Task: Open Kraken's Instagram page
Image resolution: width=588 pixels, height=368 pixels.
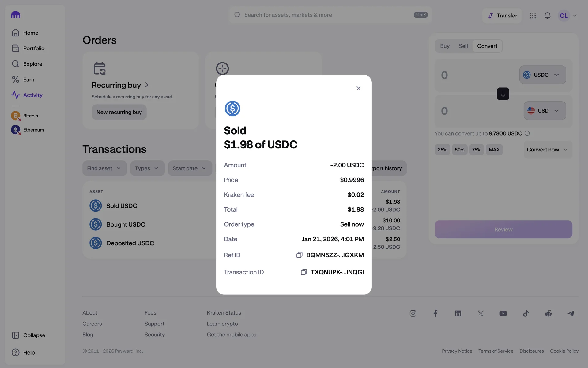Action: point(413,313)
